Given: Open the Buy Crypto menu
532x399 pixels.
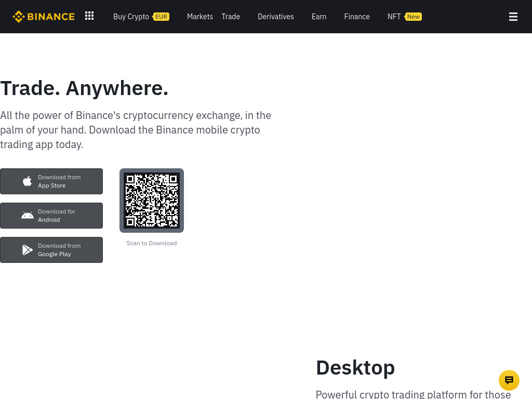Looking at the screenshot, I should (x=131, y=17).
